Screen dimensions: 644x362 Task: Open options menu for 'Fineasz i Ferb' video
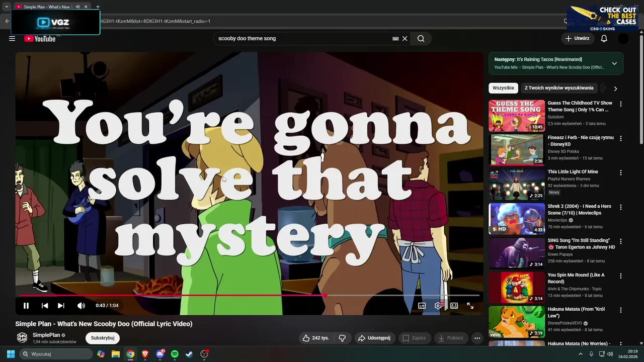point(620,138)
